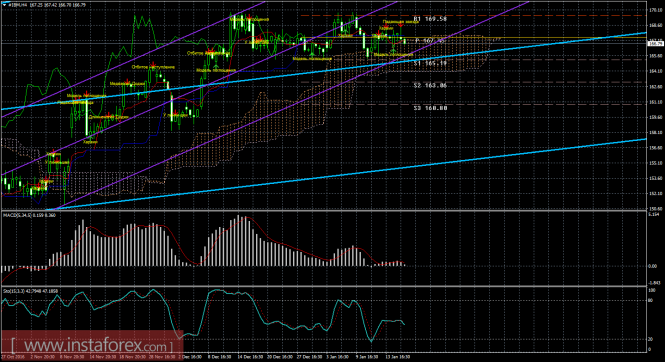Select the #IBM H4 chart title
This screenshot has height=362, width=665.
coord(18,5)
